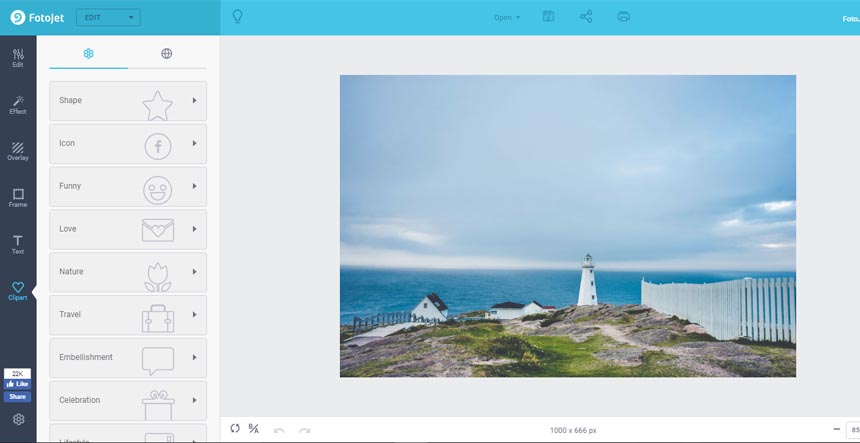
Task: Click the Facebook Share button
Action: (18, 396)
